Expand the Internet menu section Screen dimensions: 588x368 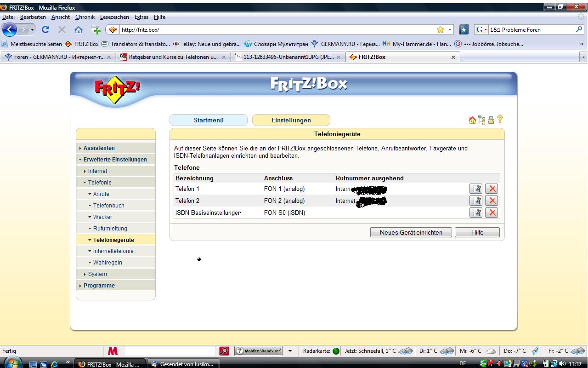tap(97, 171)
